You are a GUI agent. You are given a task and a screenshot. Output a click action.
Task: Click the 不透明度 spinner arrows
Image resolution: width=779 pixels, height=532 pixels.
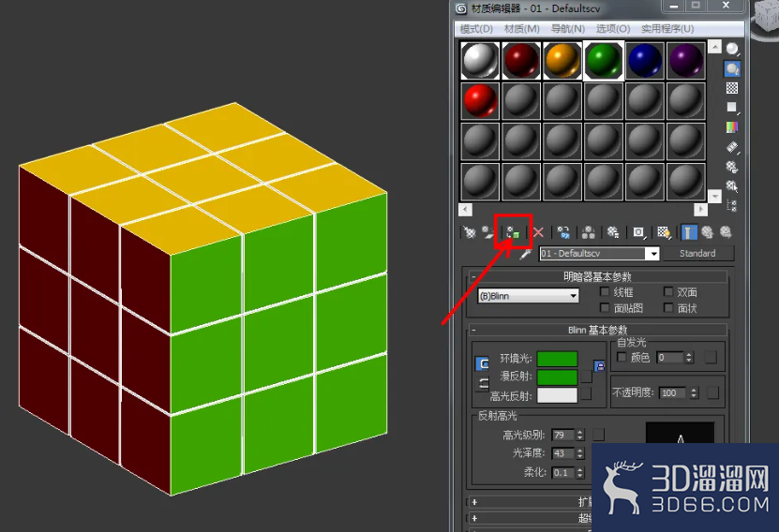694,393
